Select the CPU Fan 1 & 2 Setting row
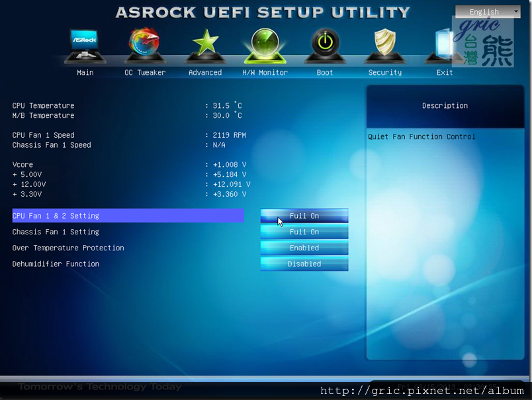This screenshot has height=400, width=532. click(x=128, y=216)
